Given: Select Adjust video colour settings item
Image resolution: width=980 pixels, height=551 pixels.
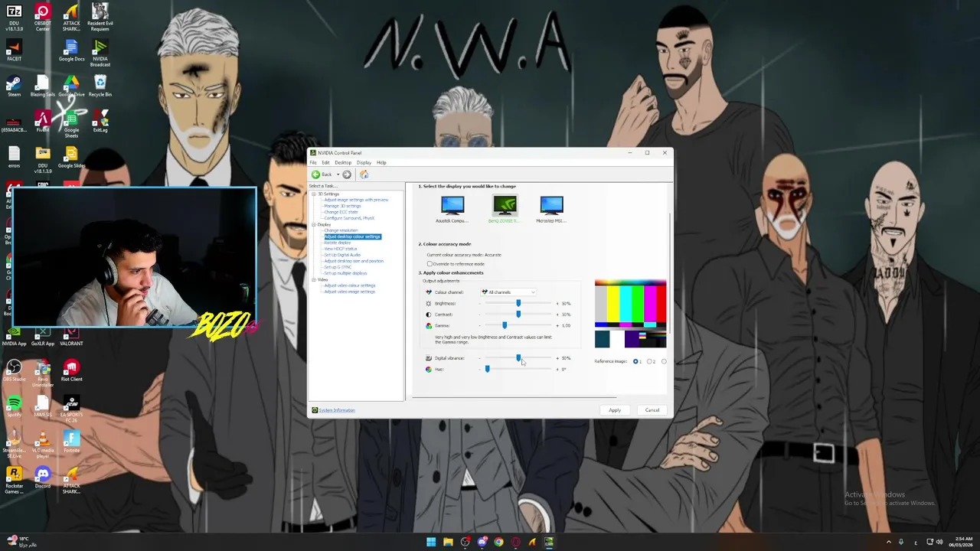Looking at the screenshot, I should click(350, 285).
